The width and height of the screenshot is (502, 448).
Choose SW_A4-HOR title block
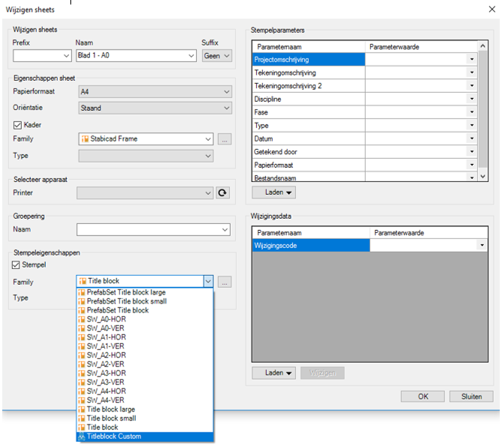(x=145, y=391)
